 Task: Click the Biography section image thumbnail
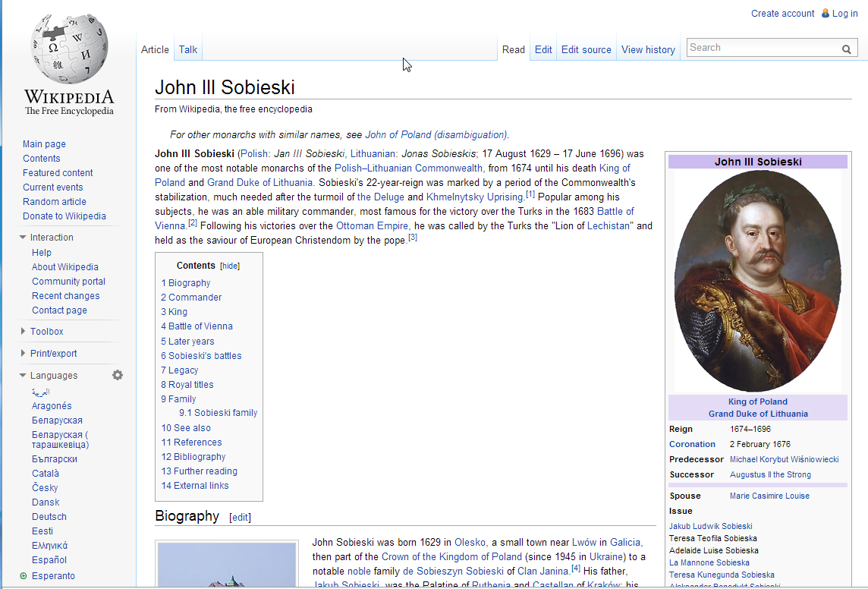[x=227, y=565]
